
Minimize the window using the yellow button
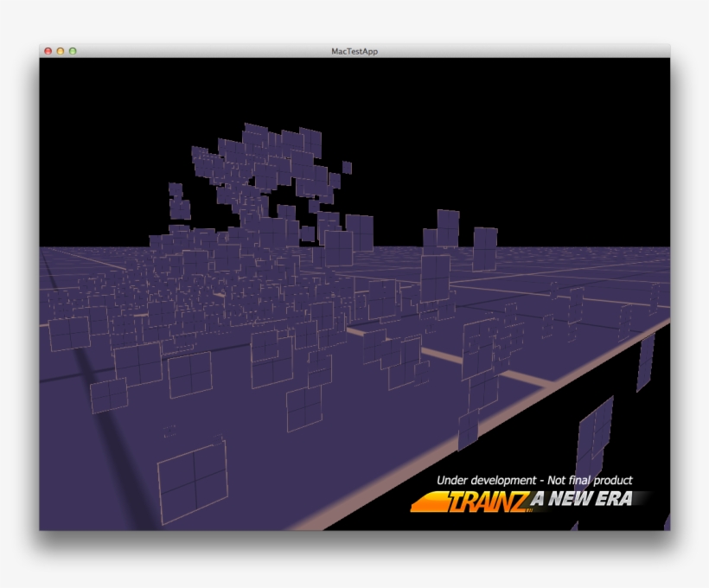point(61,51)
